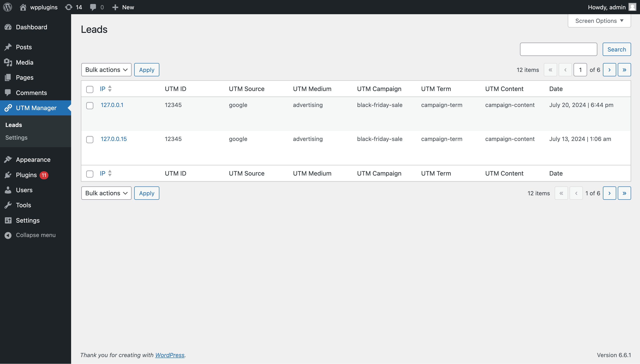The image size is (640, 364).
Task: Click the UTM Manager sidebar icon
Action: (x=8, y=108)
